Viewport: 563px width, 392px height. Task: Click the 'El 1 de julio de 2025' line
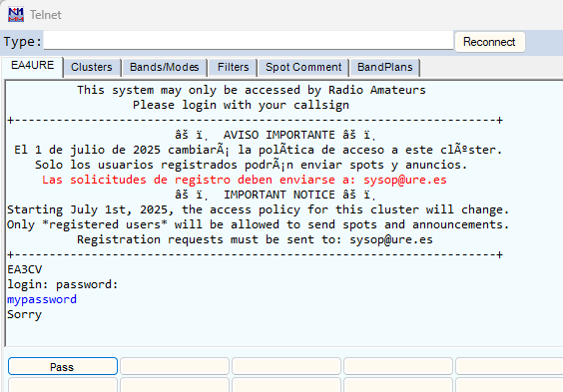(x=259, y=150)
